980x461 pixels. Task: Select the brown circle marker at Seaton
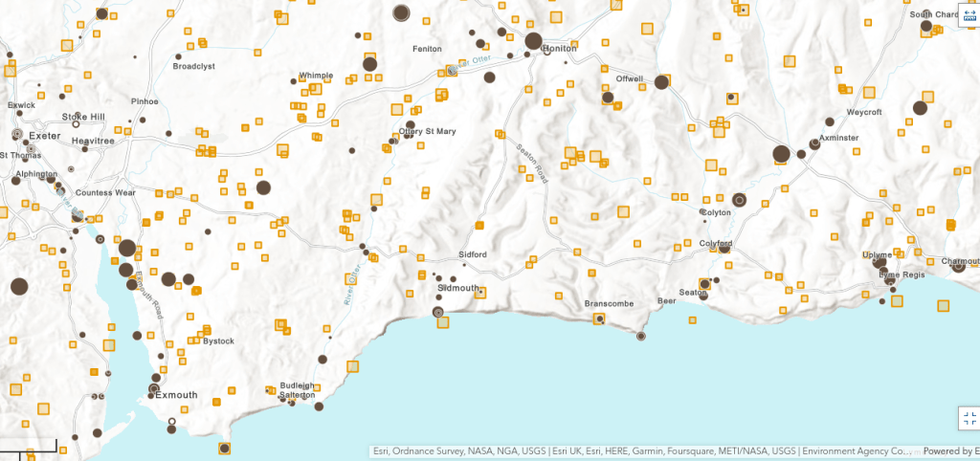point(703,296)
